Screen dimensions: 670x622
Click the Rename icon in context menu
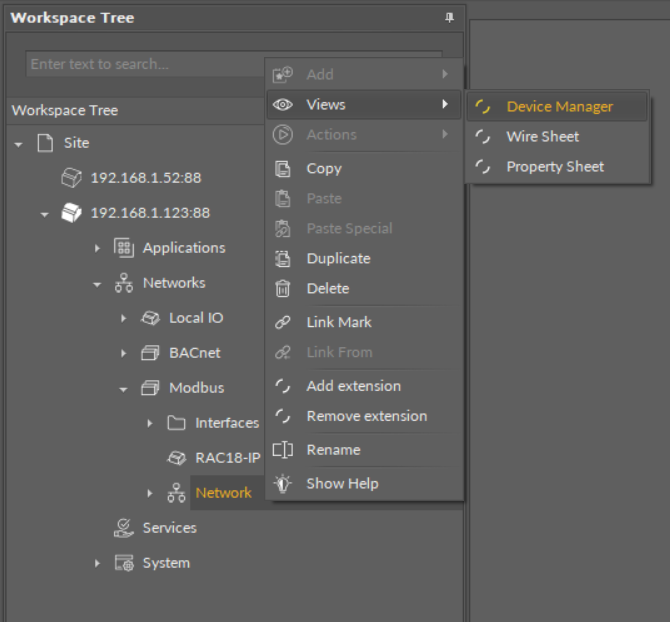tap(283, 450)
